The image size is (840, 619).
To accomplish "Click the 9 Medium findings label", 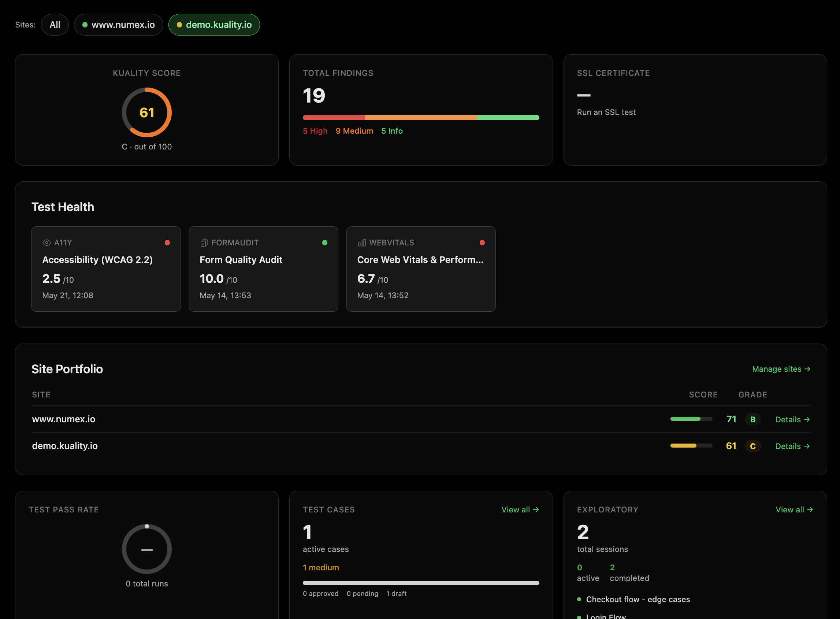I will click(354, 131).
